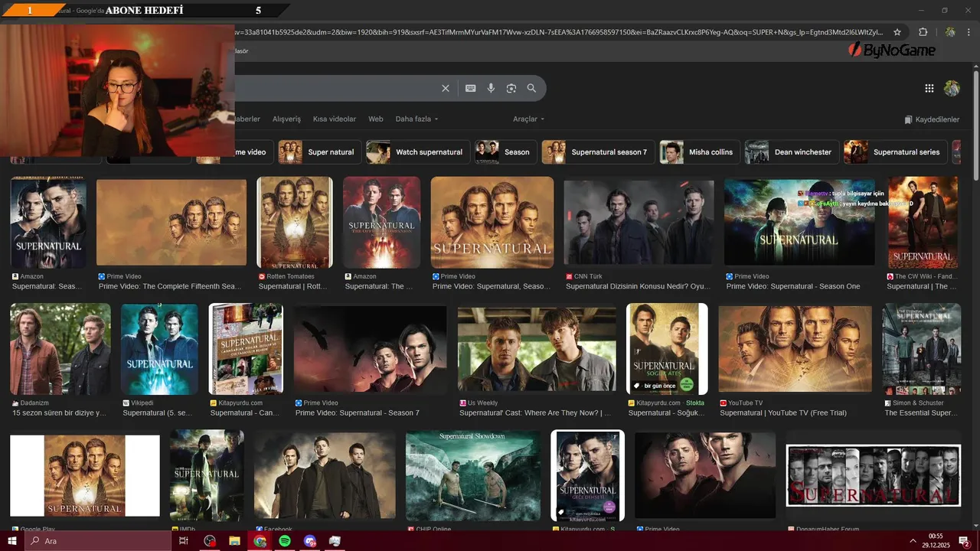The height and width of the screenshot is (551, 980).
Task: Click the 'Us Weekly' source label
Action: (x=482, y=403)
